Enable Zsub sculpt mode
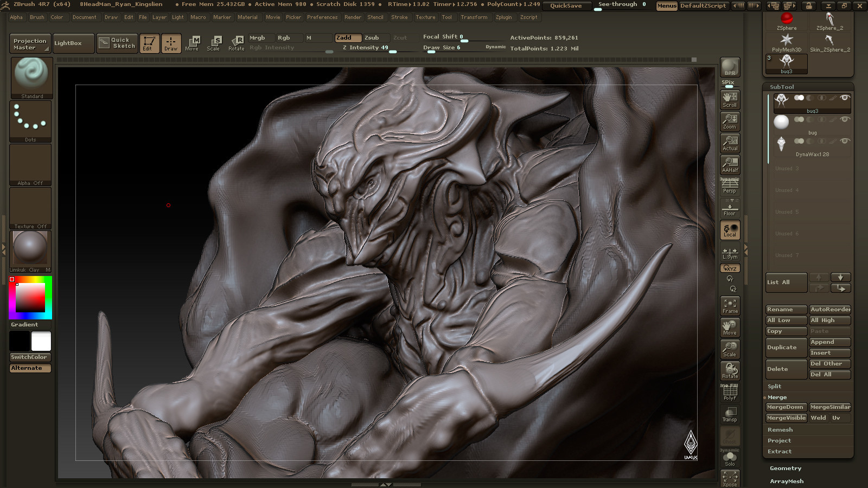This screenshot has height=488, width=868. pos(372,38)
